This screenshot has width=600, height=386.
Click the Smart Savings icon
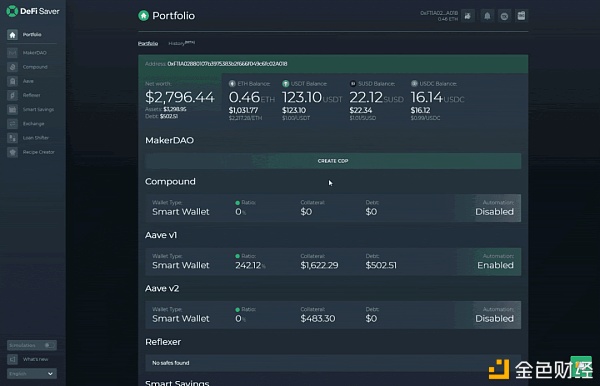pos(12,109)
